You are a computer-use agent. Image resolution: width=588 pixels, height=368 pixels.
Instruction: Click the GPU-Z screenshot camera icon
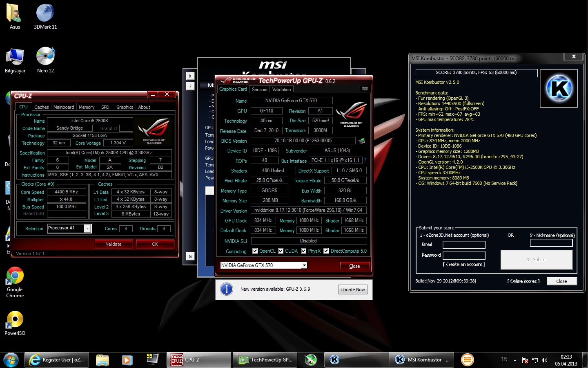pyautogui.click(x=365, y=88)
